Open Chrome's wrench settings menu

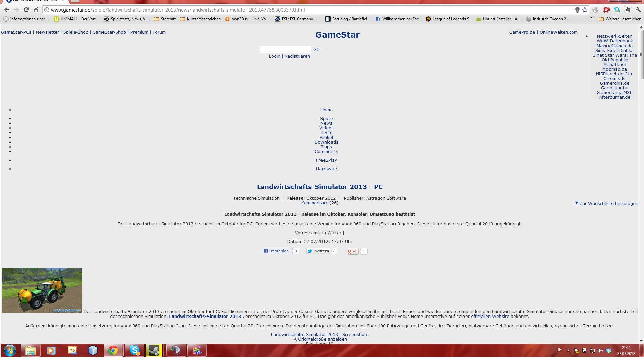pyautogui.click(x=638, y=10)
